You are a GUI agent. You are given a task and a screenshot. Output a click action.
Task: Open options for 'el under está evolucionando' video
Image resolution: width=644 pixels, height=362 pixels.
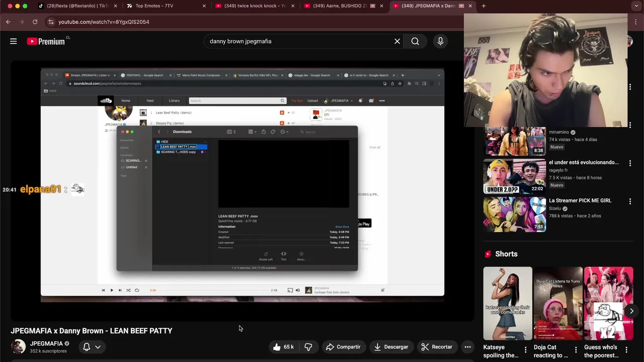(x=630, y=163)
